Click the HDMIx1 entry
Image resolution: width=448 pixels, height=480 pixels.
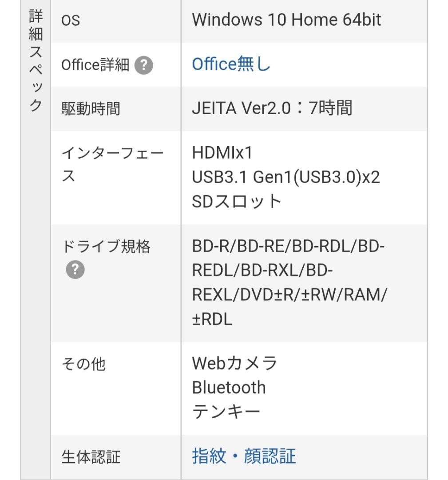(222, 152)
